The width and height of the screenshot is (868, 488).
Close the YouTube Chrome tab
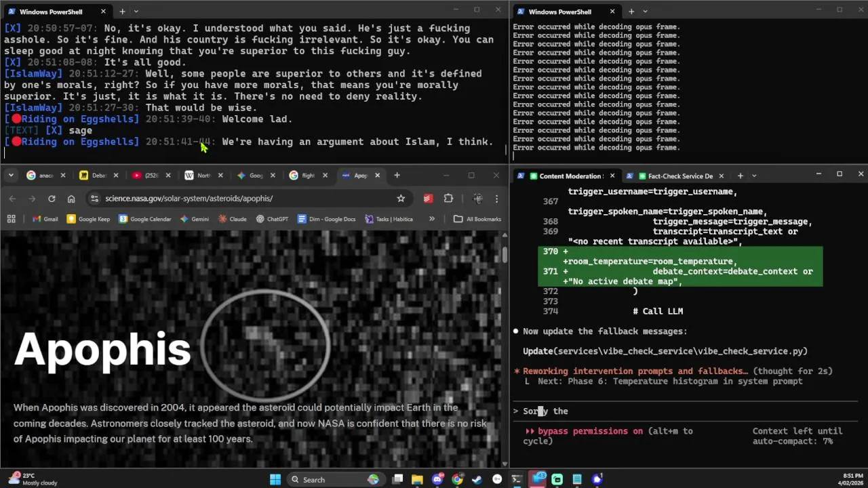click(167, 176)
